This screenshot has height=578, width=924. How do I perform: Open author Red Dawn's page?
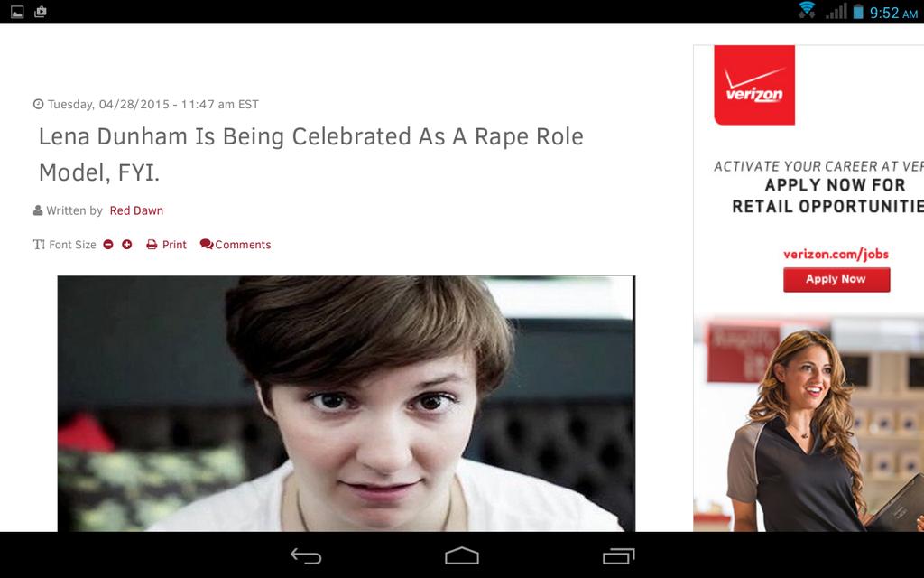(x=136, y=210)
